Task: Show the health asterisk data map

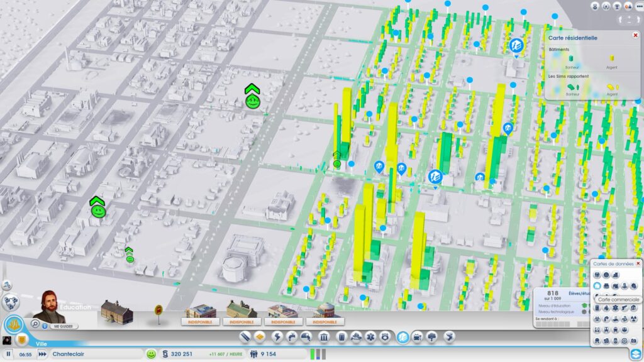Action: click(615, 308)
